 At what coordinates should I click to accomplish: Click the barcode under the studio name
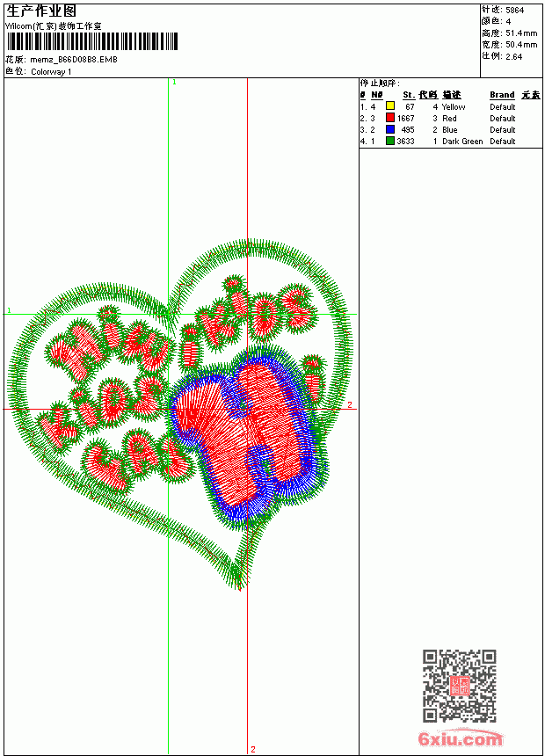point(92,41)
